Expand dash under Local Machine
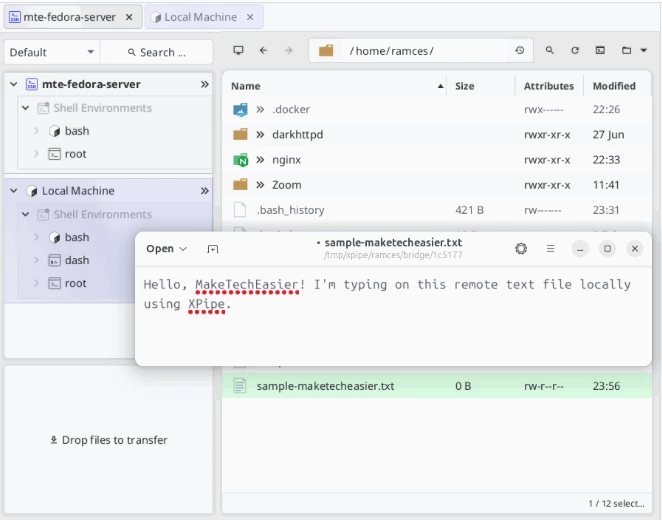Viewport: 662px width, 520px height. [36, 260]
